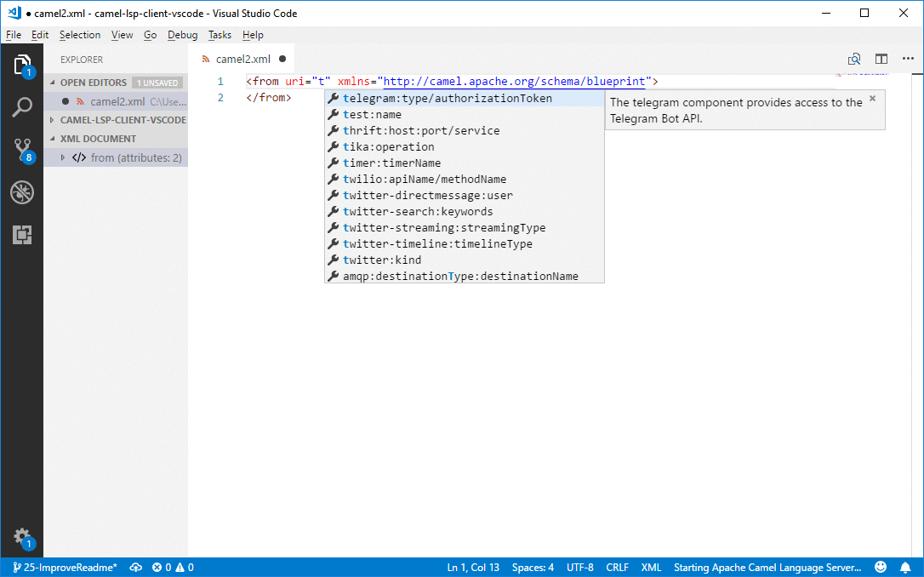The image size is (924, 577).
Task: Open errors and warnings count in status bar
Action: [x=173, y=567]
